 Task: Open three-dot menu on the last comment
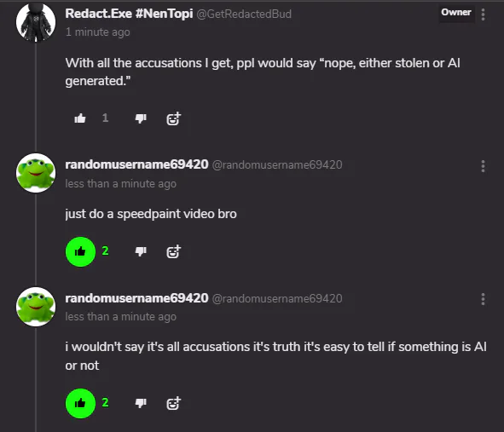tap(483, 299)
